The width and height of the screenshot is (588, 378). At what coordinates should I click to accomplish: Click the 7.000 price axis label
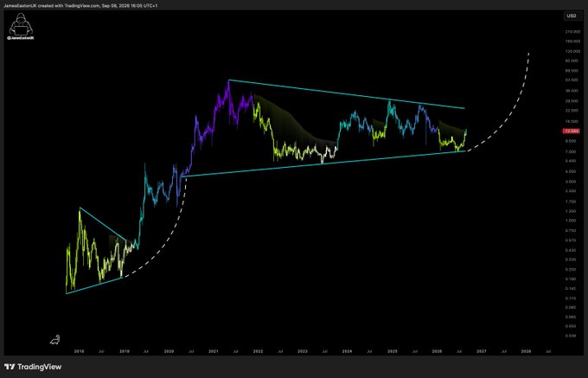572,152
